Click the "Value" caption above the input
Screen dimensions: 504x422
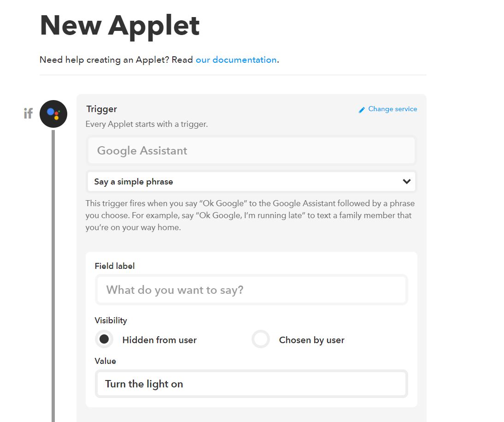coord(105,361)
